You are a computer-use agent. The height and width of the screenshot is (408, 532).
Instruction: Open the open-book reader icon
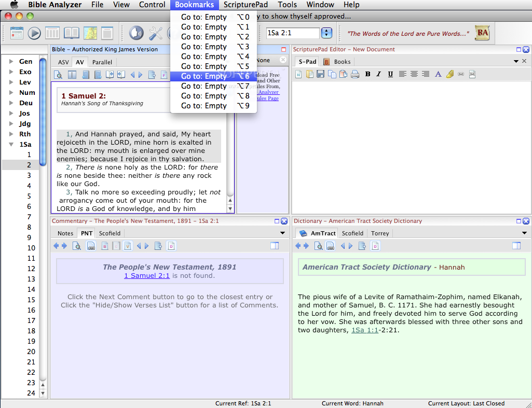[71, 33]
